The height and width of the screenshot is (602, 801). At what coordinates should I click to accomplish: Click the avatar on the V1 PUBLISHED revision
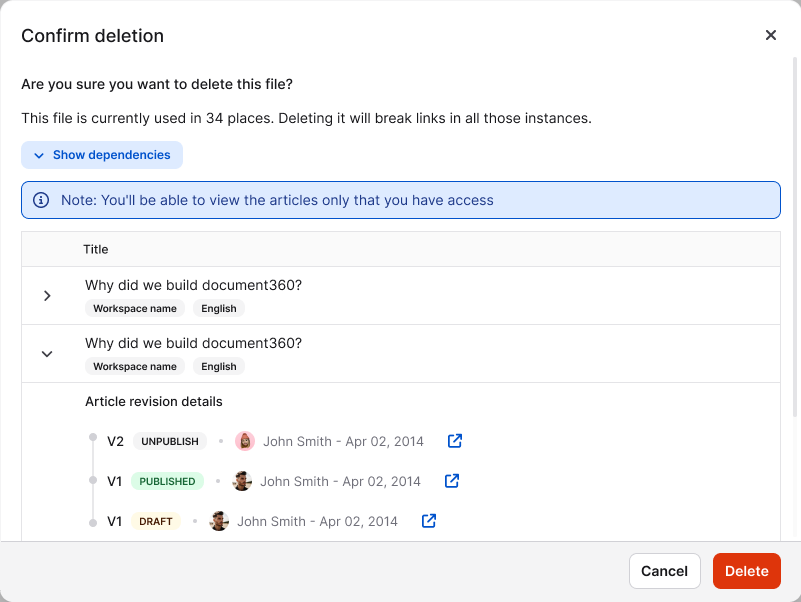(x=242, y=481)
